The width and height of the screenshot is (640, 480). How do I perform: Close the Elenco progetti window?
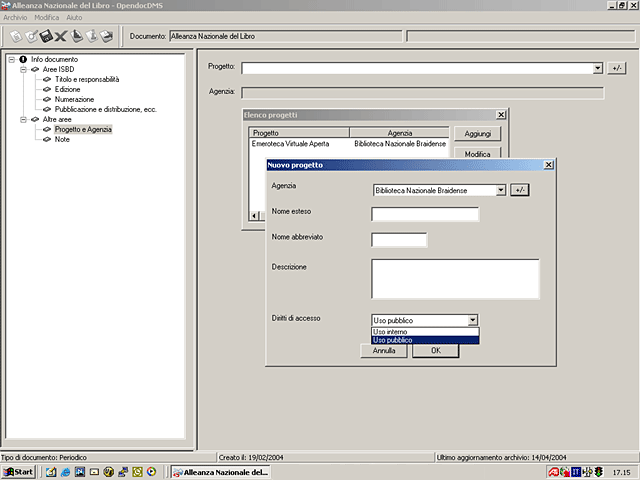[x=501, y=115]
